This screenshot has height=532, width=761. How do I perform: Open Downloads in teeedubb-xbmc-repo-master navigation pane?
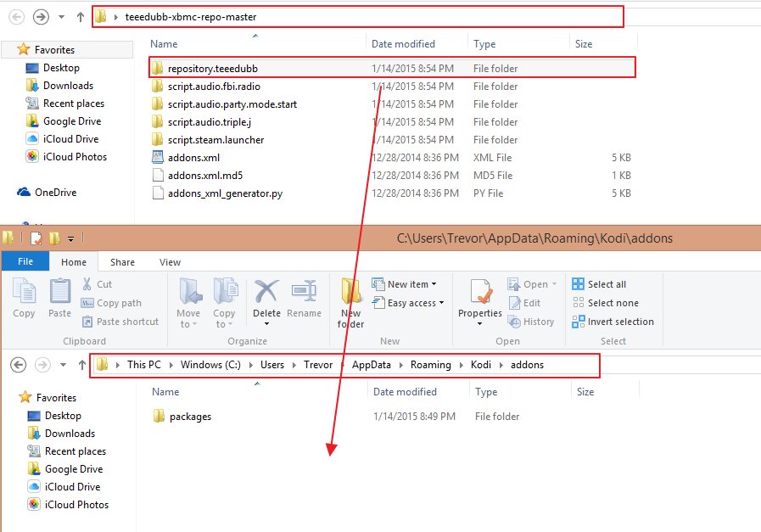point(59,86)
